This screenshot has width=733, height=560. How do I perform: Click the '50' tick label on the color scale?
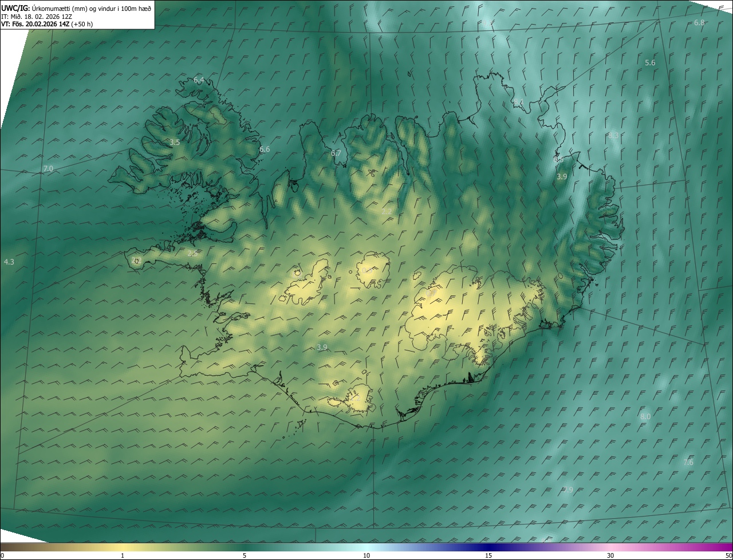click(728, 555)
